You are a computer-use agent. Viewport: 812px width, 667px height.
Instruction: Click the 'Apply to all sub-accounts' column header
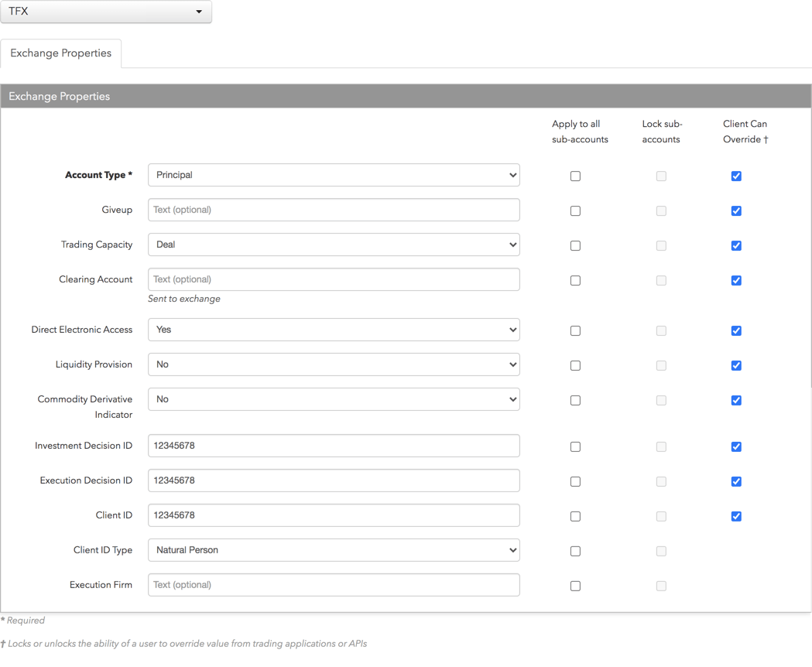580,132
